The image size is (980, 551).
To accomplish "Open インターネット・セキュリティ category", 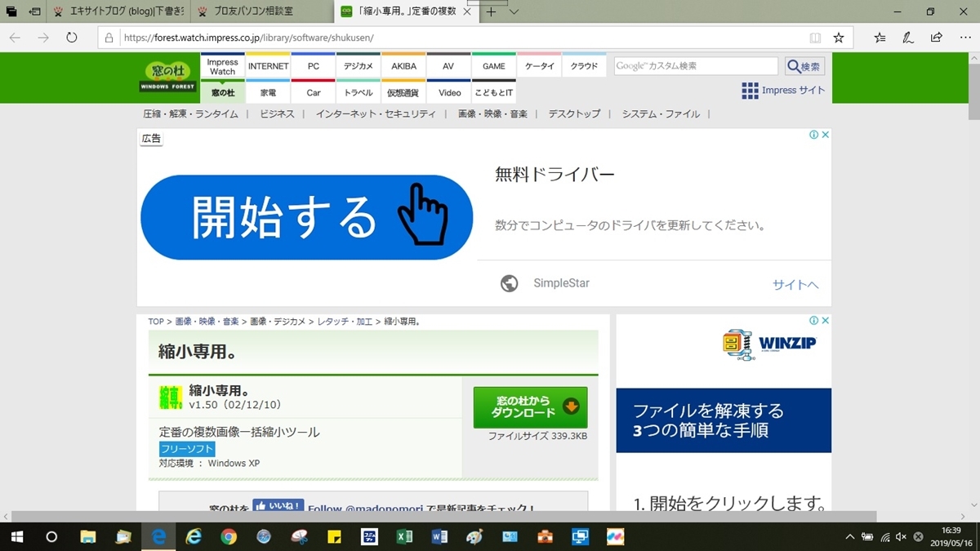I will point(376,114).
